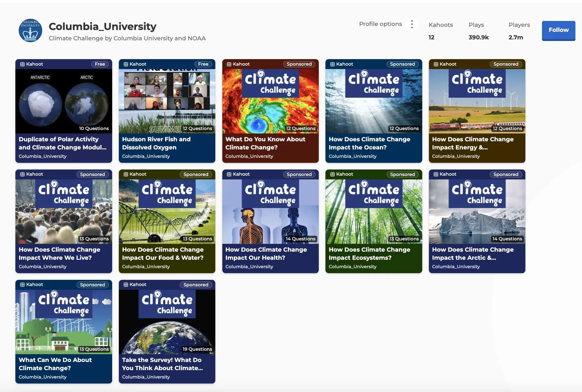The width and height of the screenshot is (582, 392).
Task: Click the Sponsored badge on Take the Survey card
Action: click(x=196, y=285)
